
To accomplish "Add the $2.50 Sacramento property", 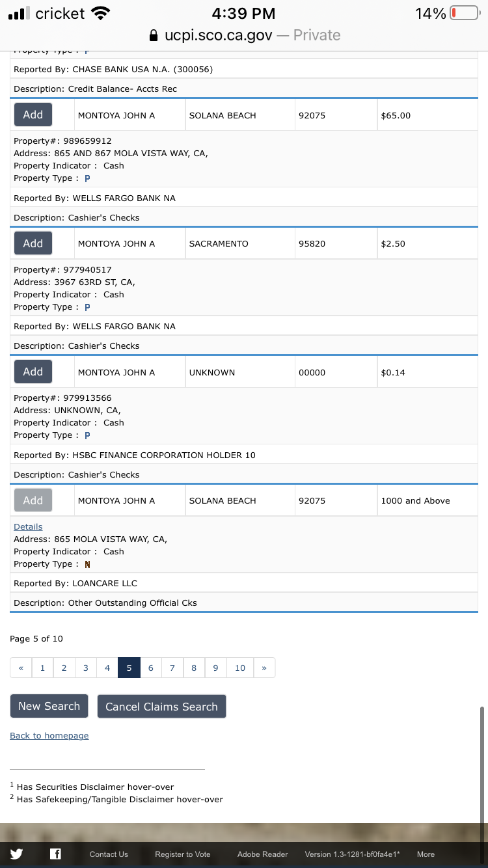I will click(x=33, y=243).
